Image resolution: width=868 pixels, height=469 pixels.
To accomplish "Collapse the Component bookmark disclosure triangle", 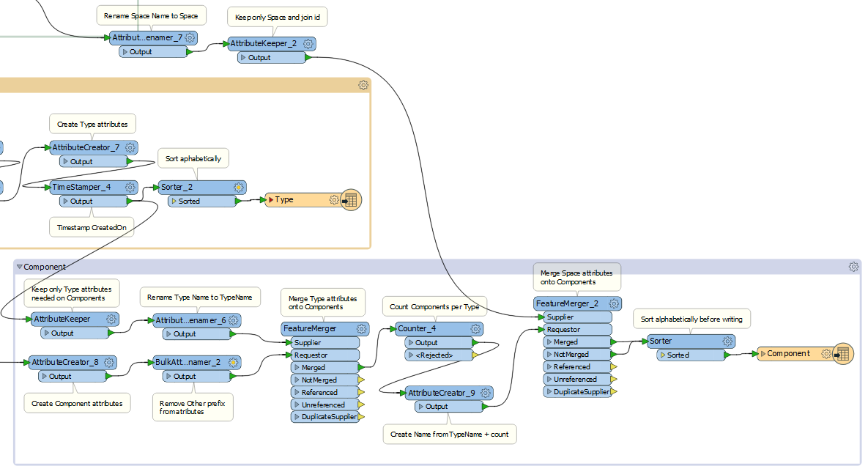I will pyautogui.click(x=19, y=267).
